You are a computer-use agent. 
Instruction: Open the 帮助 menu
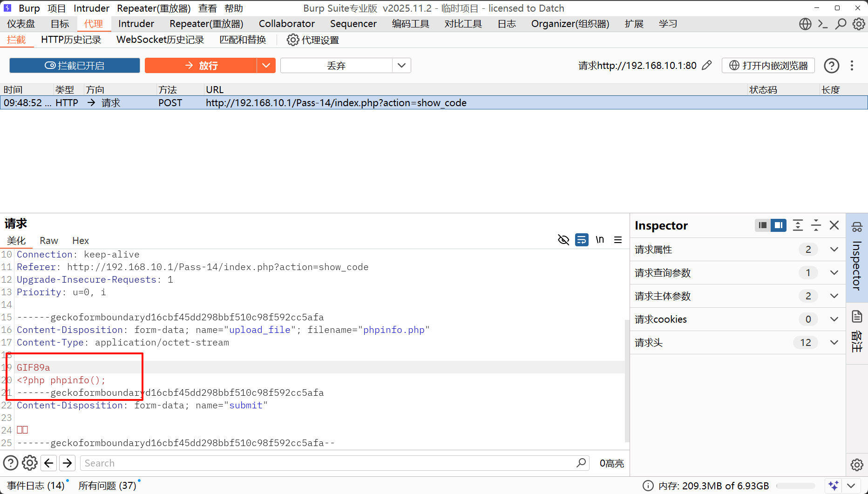click(234, 8)
